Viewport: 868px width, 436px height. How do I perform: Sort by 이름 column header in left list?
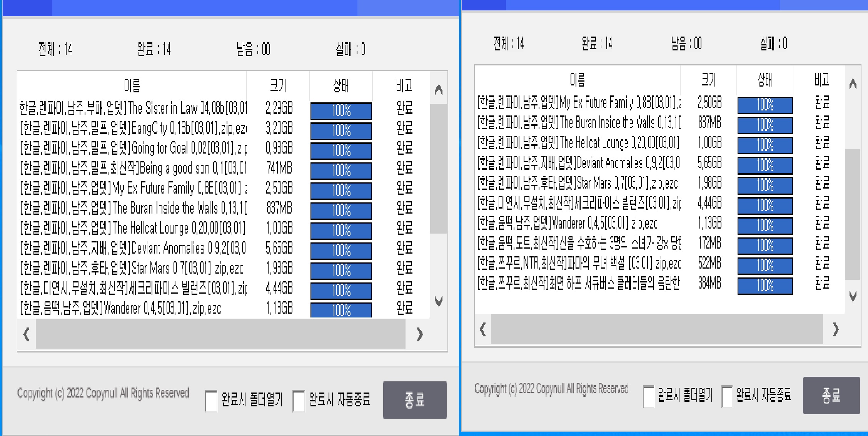pyautogui.click(x=132, y=85)
